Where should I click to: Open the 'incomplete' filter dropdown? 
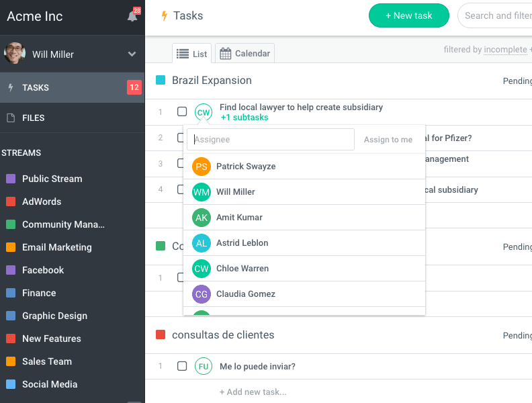[505, 50]
